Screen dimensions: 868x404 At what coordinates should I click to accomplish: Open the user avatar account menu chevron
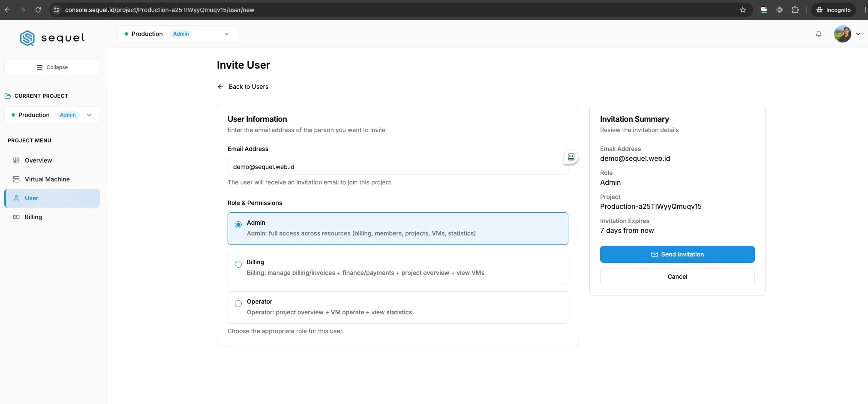pyautogui.click(x=858, y=34)
